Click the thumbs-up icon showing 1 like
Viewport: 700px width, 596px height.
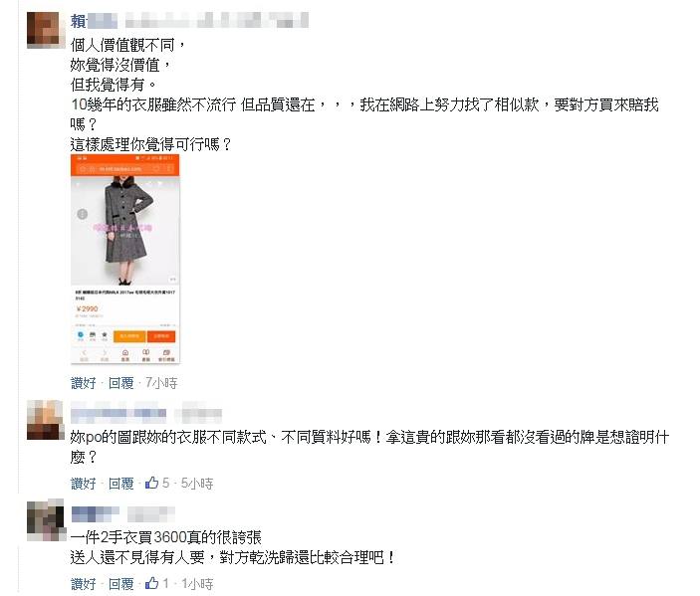coord(151,583)
